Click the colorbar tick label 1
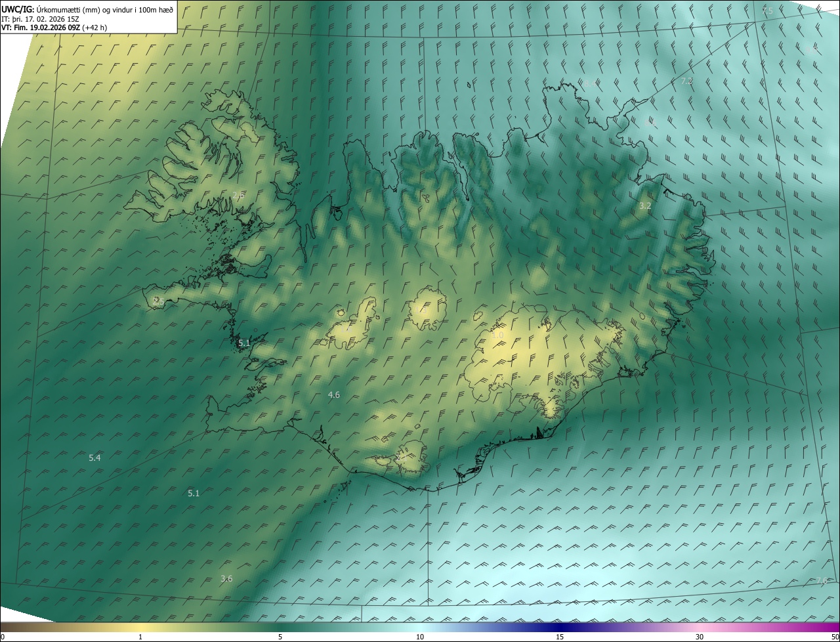840x642 pixels. pos(140,637)
